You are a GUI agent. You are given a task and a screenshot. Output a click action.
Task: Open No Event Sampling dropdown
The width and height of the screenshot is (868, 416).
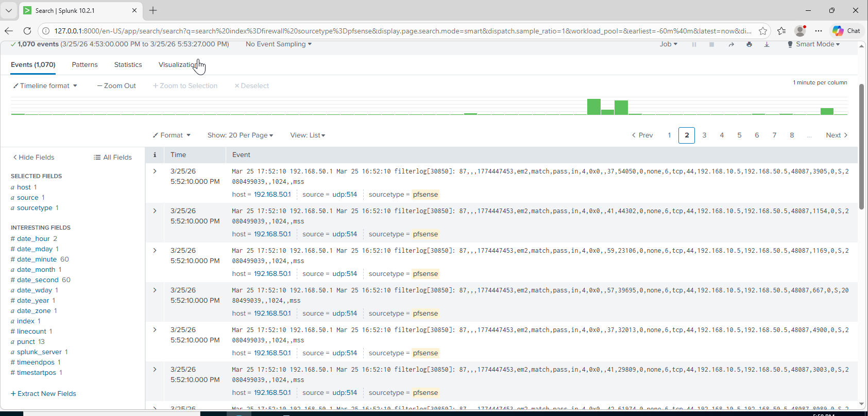coord(279,44)
